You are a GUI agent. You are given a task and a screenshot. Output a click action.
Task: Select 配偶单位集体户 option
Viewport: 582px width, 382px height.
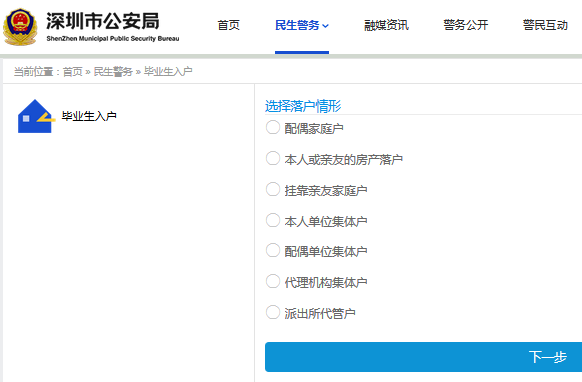click(x=273, y=250)
